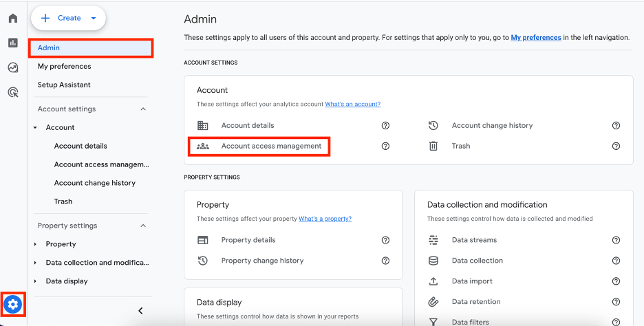Open the Home icon in left rail

13,18
